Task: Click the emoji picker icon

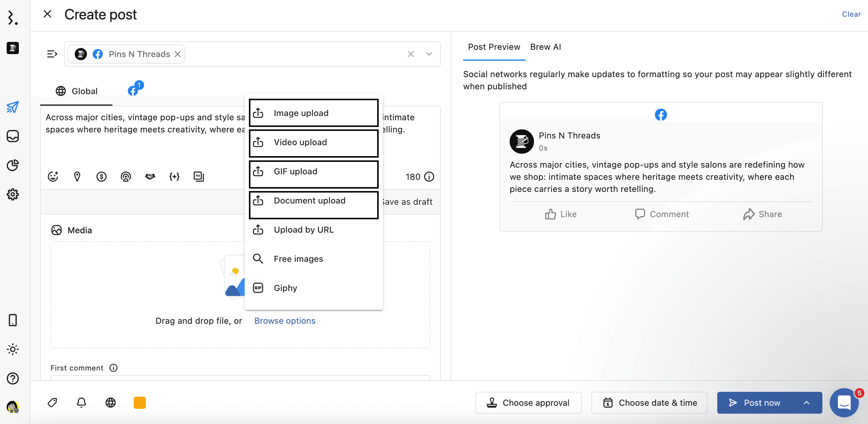Action: tap(53, 176)
